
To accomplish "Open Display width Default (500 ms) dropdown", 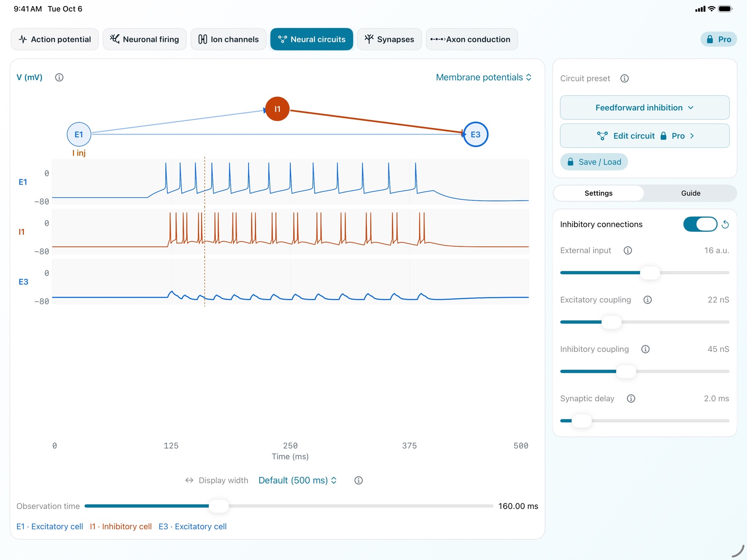I will tap(298, 480).
